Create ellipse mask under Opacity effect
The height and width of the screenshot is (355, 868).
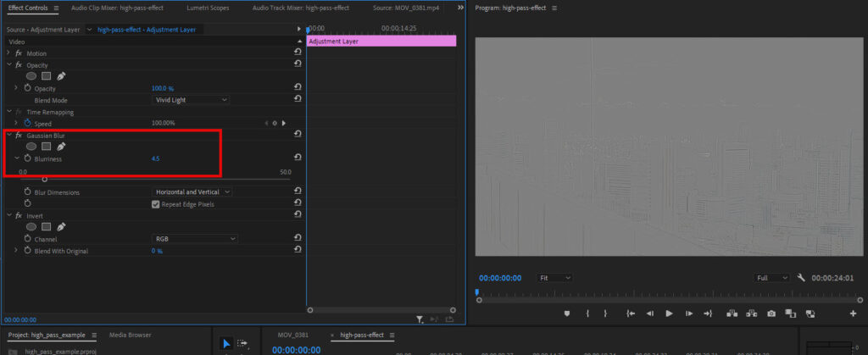[x=31, y=76]
